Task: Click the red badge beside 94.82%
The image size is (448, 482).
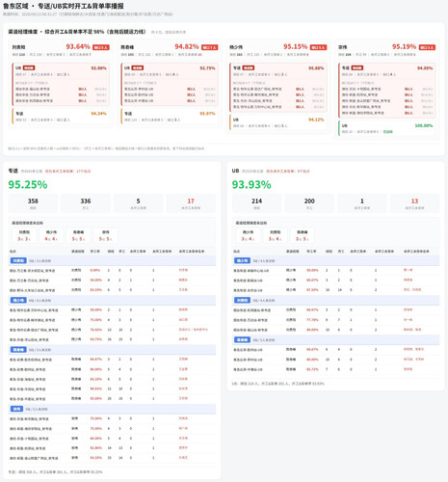Action: [210, 47]
